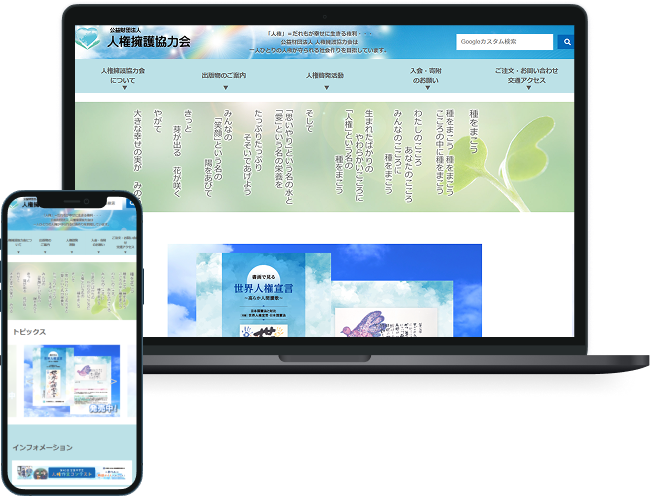
Task: Open the 人権啓発活動 menu
Action: click(x=325, y=75)
